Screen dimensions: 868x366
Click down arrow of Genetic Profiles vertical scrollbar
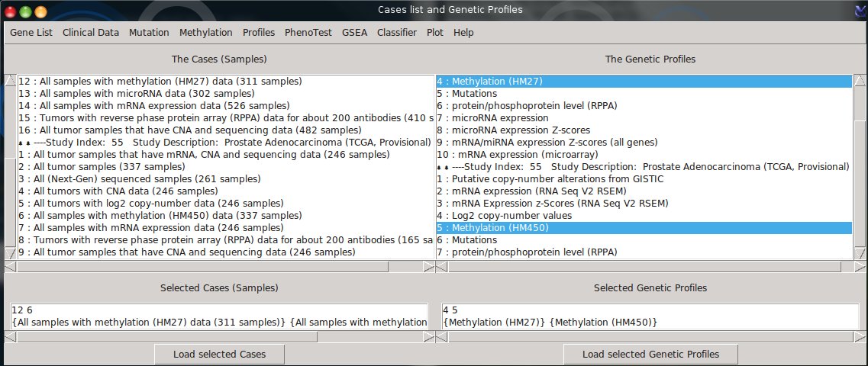coord(859,255)
